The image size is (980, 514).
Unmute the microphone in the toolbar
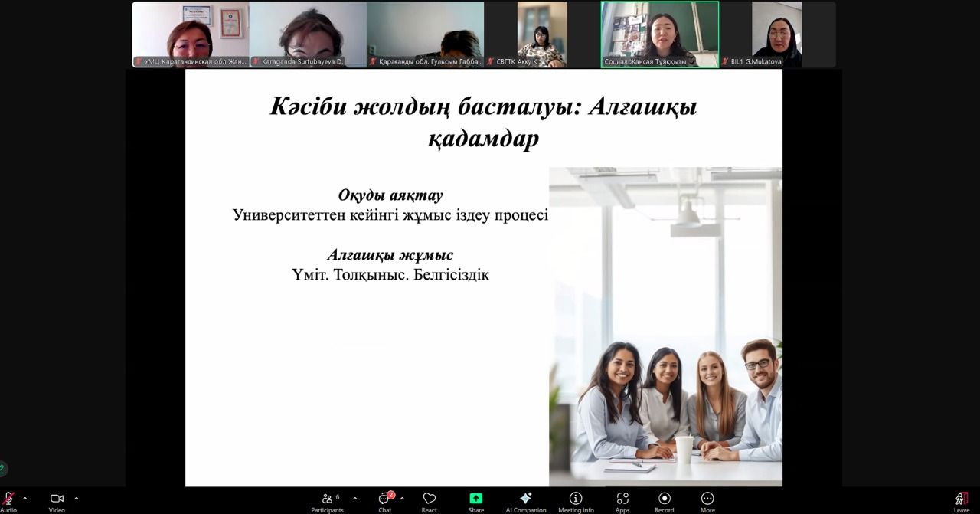[8, 499]
